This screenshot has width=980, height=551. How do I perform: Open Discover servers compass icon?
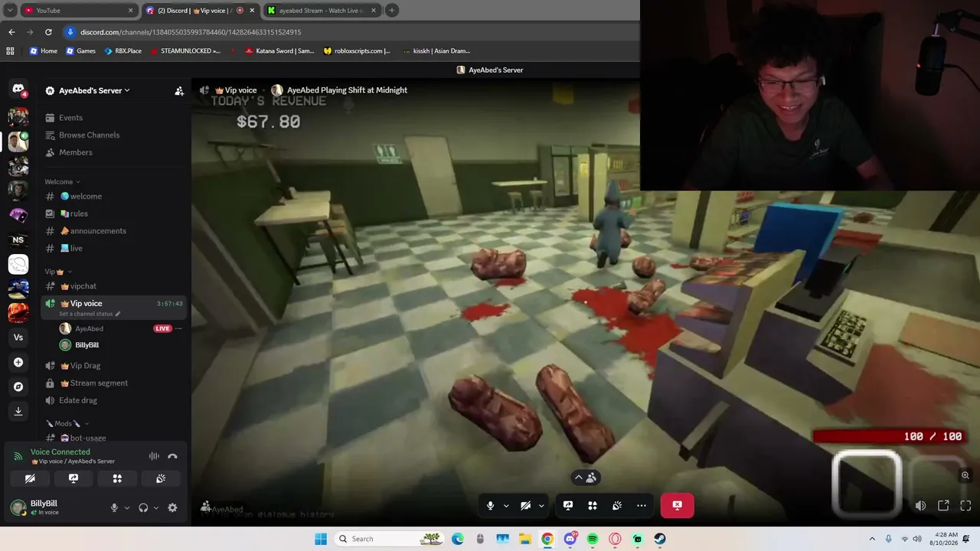click(x=18, y=386)
